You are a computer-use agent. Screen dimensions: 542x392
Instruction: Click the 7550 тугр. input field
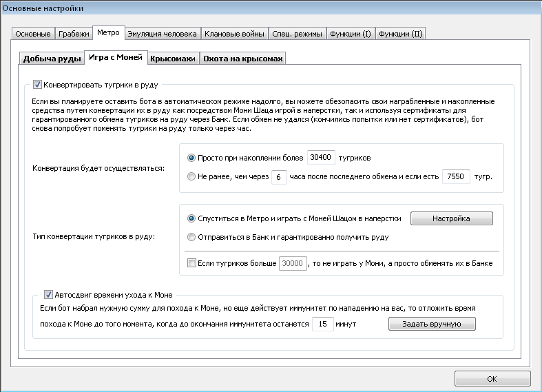click(456, 176)
